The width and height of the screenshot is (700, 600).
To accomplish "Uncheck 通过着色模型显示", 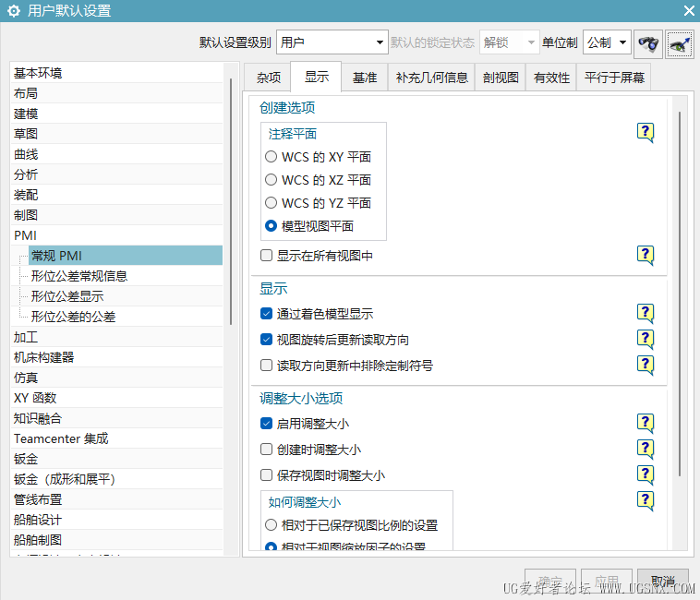I will (267, 314).
